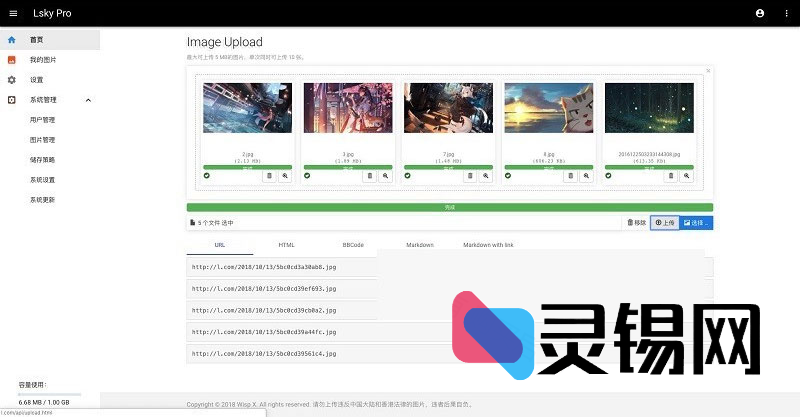
Task: Switch to the URL tab
Action: tap(220, 245)
